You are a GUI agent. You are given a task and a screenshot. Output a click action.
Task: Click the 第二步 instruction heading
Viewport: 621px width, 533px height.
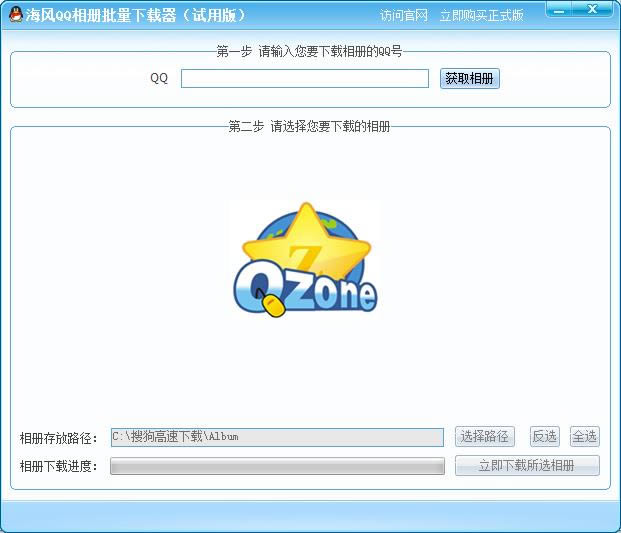coord(309,126)
